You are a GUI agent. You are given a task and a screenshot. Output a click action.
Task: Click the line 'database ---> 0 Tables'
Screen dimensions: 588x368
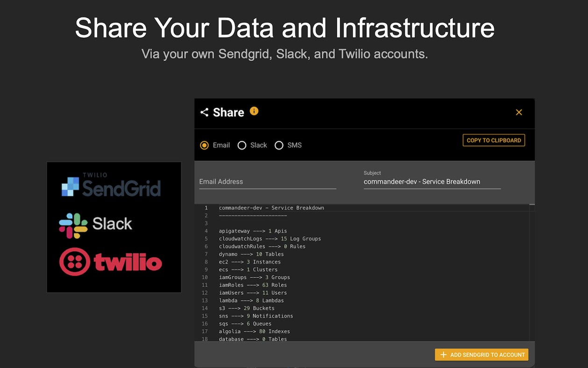point(253,339)
